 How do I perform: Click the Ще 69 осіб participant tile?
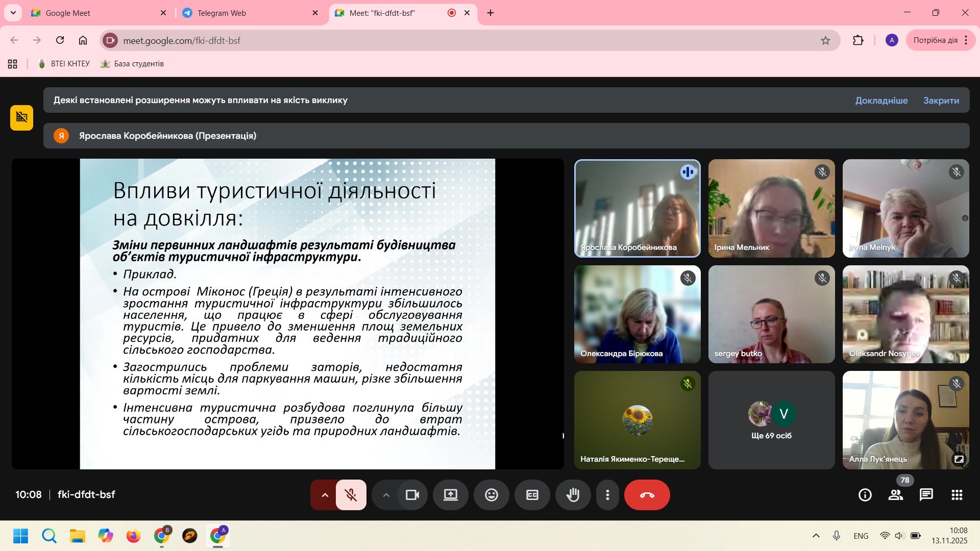pos(771,420)
